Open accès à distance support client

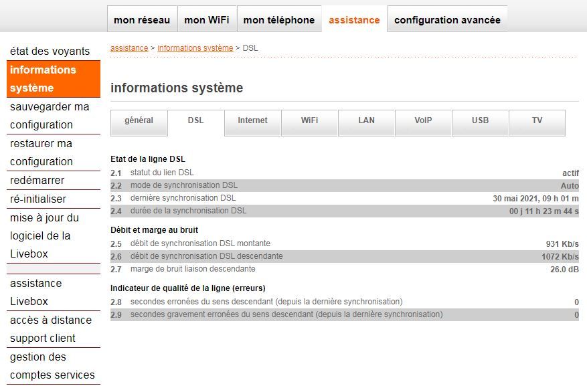[x=50, y=329]
